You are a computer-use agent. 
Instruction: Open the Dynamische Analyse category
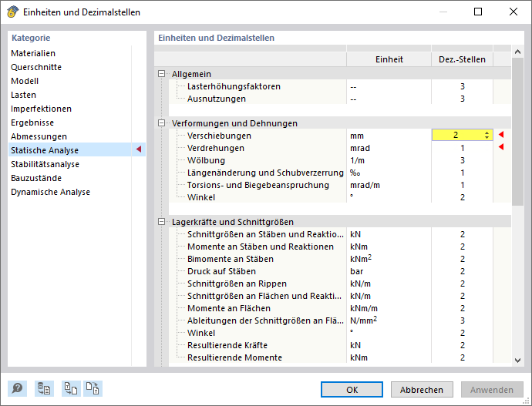click(x=50, y=192)
